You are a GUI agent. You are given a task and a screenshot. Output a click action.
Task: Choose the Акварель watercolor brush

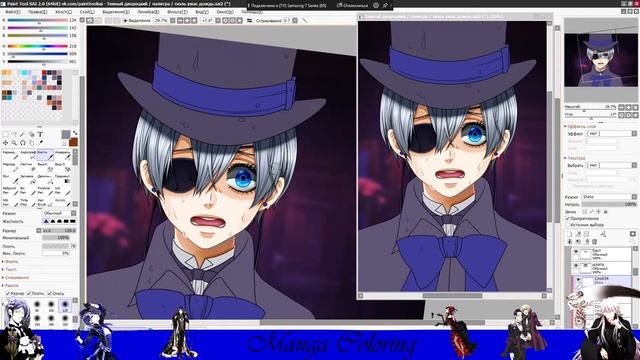point(62,155)
